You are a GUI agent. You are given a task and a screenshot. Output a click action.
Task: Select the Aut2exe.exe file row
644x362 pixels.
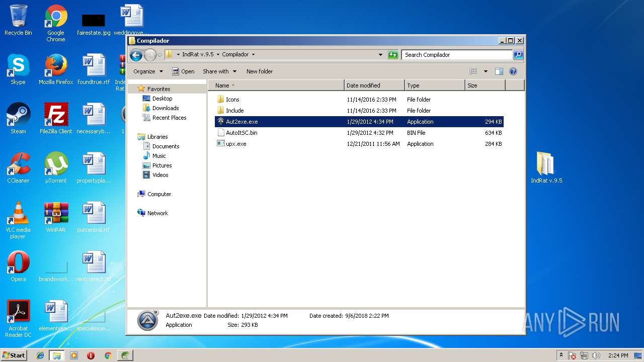359,122
